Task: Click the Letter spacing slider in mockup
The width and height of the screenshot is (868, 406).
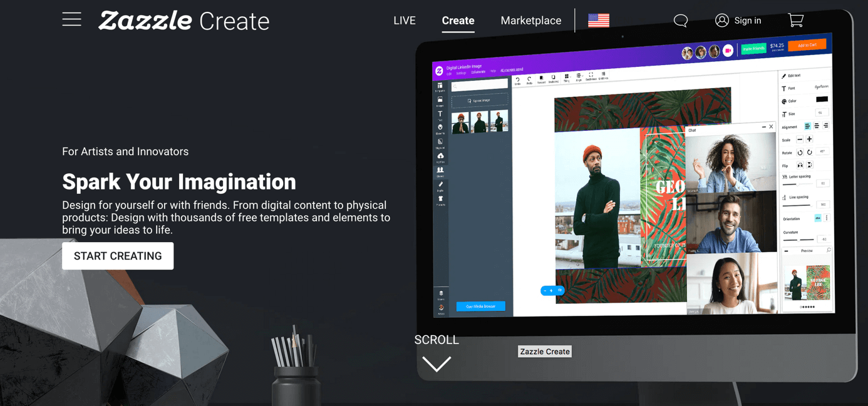Action: [x=798, y=184]
